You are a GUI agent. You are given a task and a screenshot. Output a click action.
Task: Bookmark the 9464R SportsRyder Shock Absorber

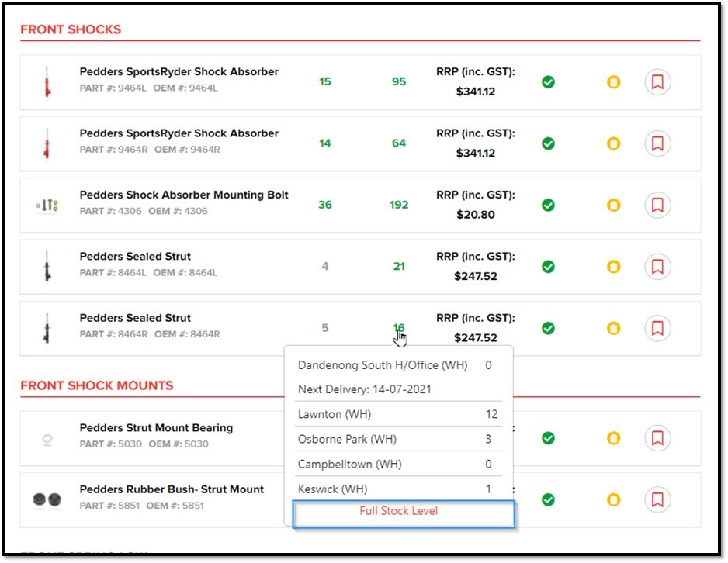click(x=657, y=143)
